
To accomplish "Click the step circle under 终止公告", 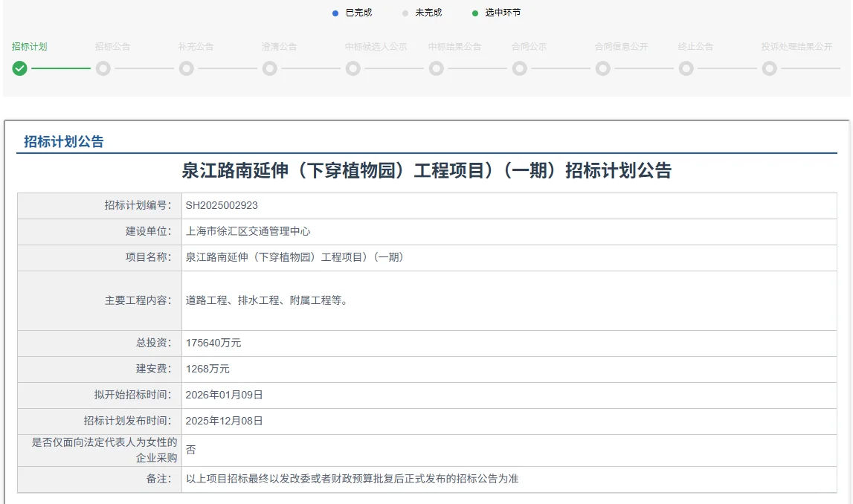I will (x=686, y=68).
